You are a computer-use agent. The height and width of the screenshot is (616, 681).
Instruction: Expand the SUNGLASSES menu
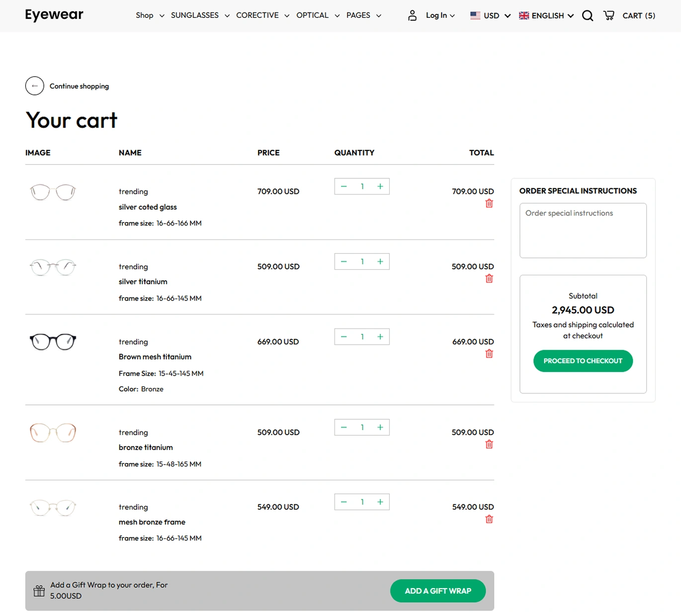200,15
